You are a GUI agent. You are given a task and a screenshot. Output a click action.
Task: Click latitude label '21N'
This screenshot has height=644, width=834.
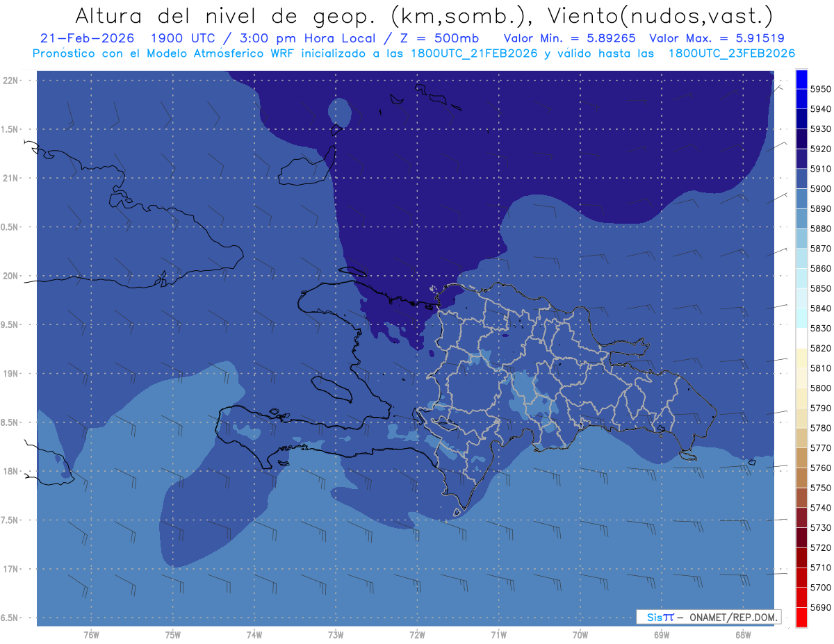pyautogui.click(x=12, y=178)
